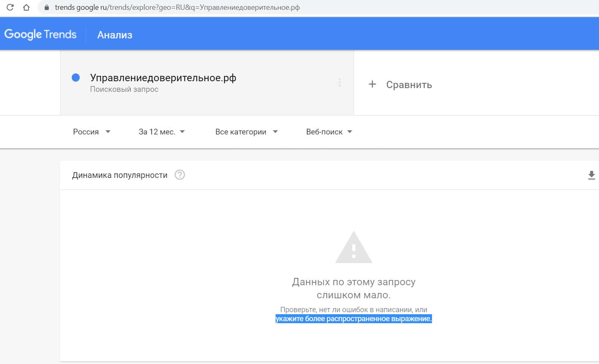Click the blue search term color dot
The width and height of the screenshot is (599, 364).
pos(76,78)
